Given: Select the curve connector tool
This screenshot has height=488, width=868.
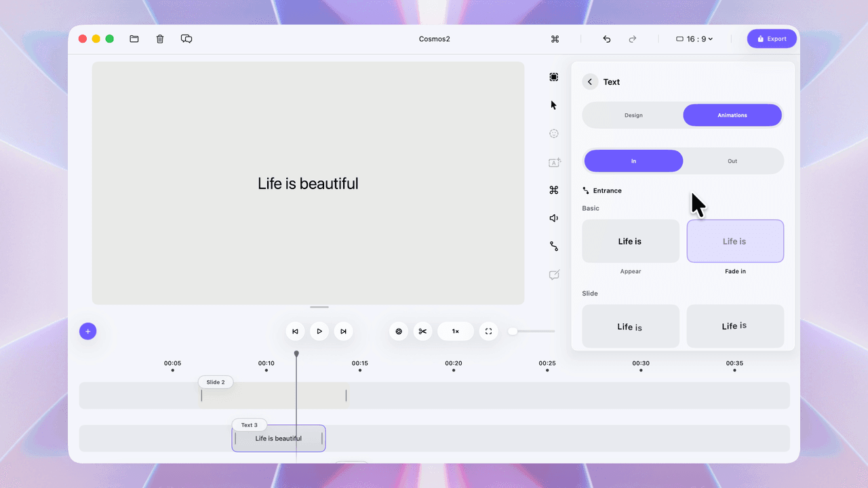Looking at the screenshot, I should tap(553, 245).
